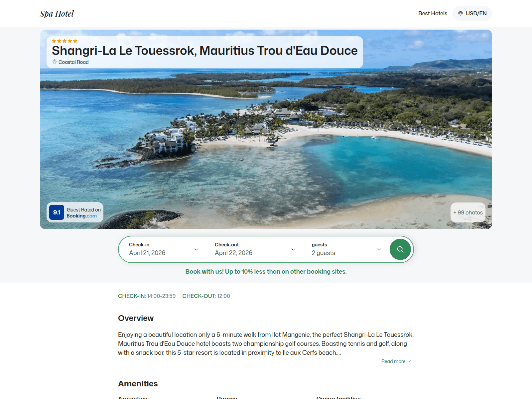Click the Shangri-La Le Touessrok hotel title
The height and width of the screenshot is (399, 532).
pyautogui.click(x=205, y=51)
